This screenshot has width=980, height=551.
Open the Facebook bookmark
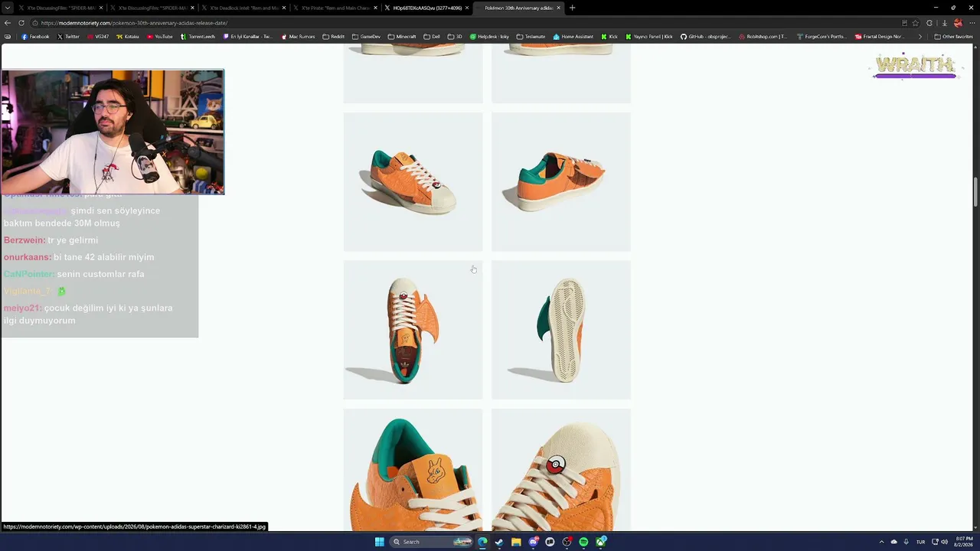point(35,37)
